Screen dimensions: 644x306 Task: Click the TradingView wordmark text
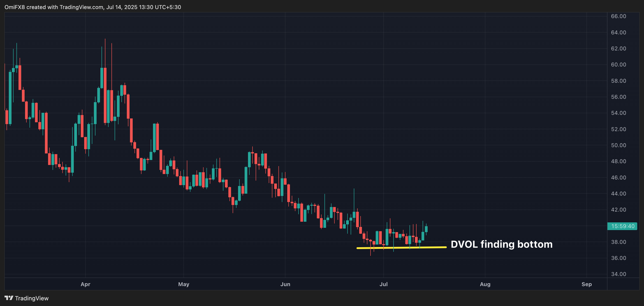32,298
